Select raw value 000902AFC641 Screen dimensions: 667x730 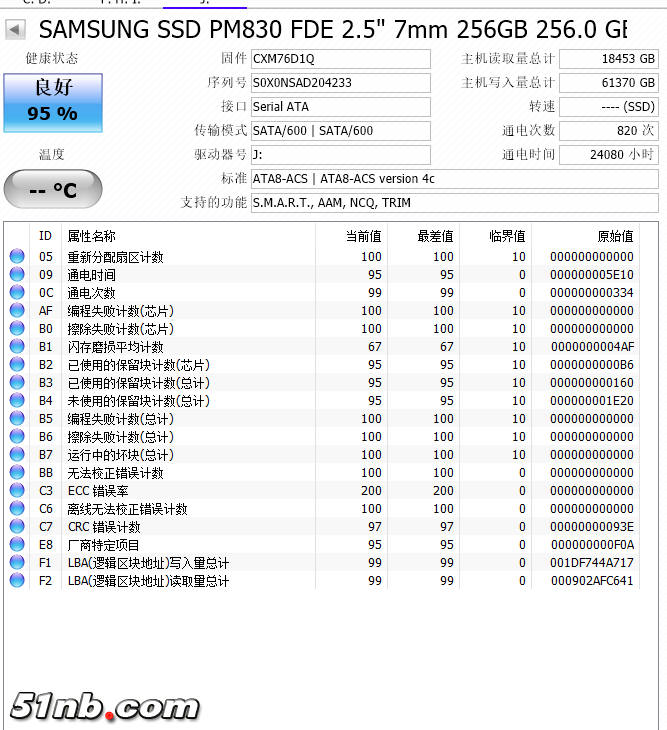pyautogui.click(x=592, y=581)
